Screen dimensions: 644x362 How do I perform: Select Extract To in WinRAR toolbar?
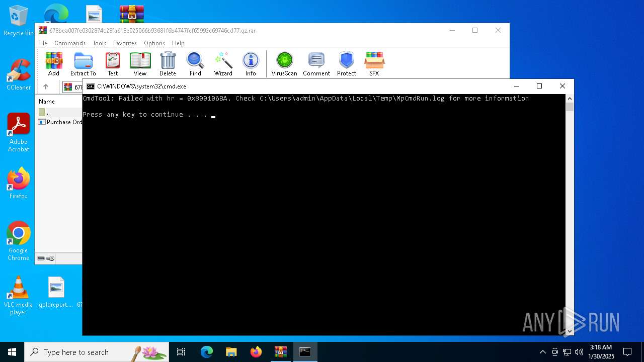tap(83, 64)
